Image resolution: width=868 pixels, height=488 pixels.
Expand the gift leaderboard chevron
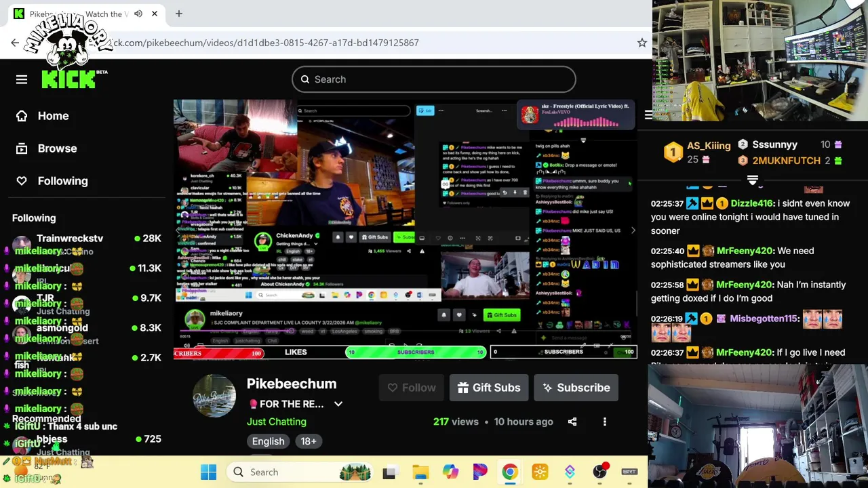click(x=753, y=180)
